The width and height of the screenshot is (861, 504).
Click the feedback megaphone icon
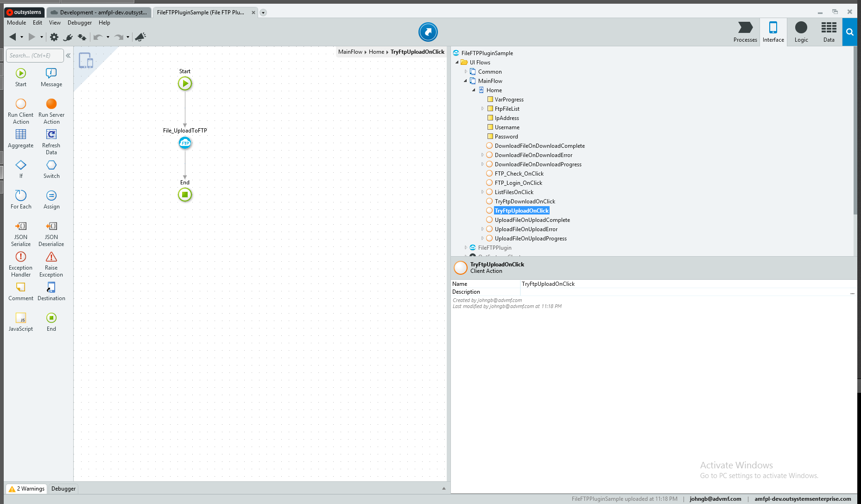tap(140, 37)
